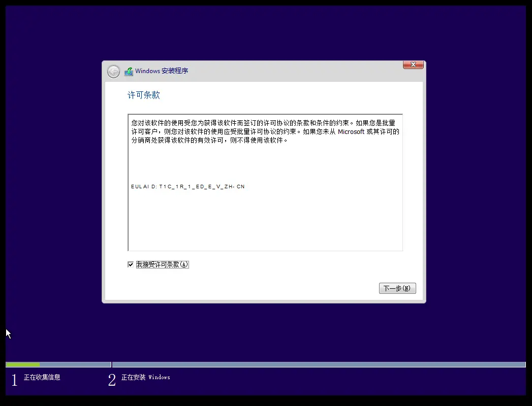Screen dimensions: 532x406
Task: Click the Windows 安装程序 title text
Action: tap(162, 71)
